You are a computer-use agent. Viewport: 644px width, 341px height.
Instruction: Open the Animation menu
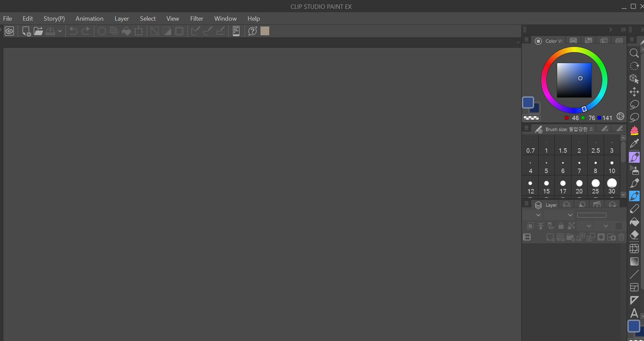[90, 18]
